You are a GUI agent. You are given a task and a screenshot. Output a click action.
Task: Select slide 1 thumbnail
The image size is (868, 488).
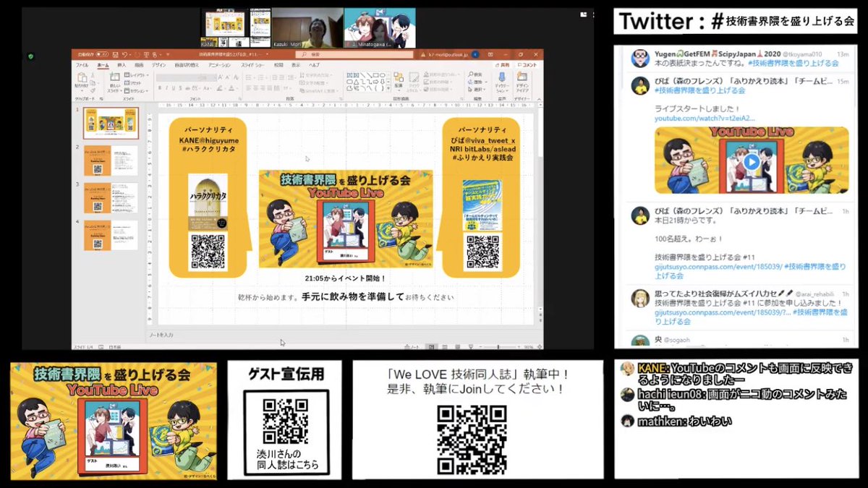coord(111,123)
